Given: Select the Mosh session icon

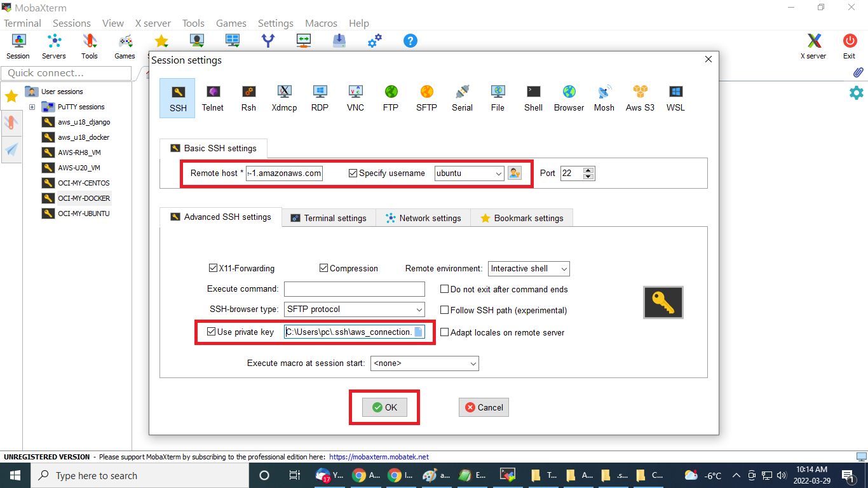Looking at the screenshot, I should pyautogui.click(x=604, y=98).
